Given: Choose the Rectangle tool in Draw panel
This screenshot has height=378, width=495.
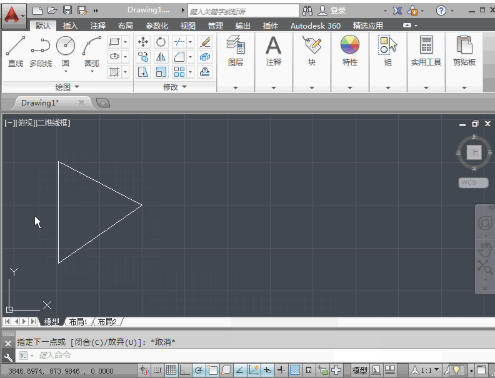Looking at the screenshot, I should pos(114,42).
